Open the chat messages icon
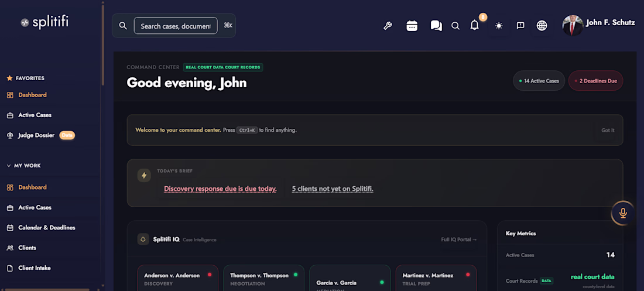Image resolution: width=644 pixels, height=291 pixels. pos(436,26)
